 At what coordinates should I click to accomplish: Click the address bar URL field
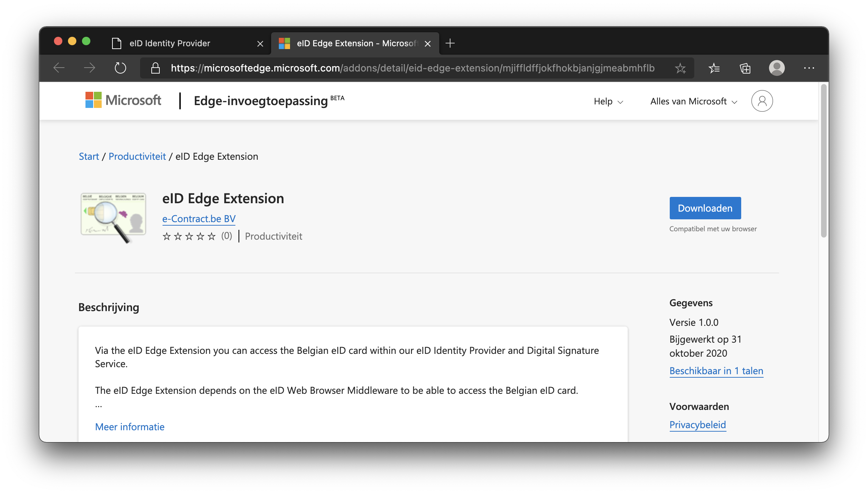(412, 68)
